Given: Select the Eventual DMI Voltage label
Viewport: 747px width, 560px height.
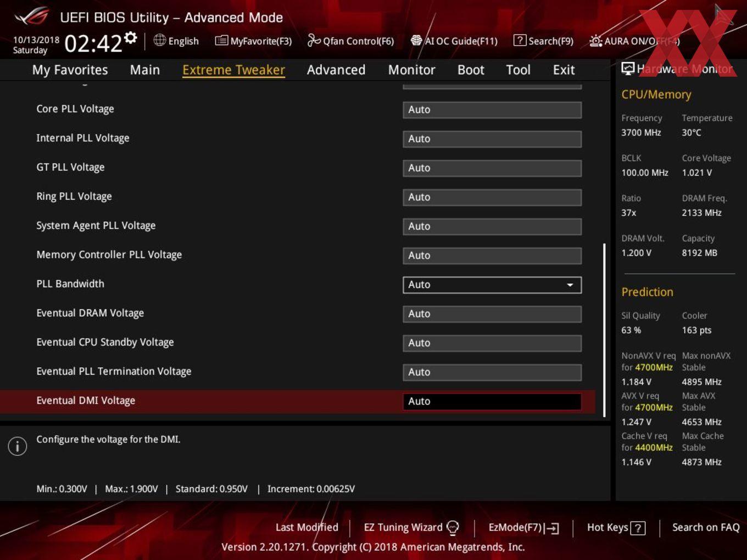Looking at the screenshot, I should (x=86, y=400).
